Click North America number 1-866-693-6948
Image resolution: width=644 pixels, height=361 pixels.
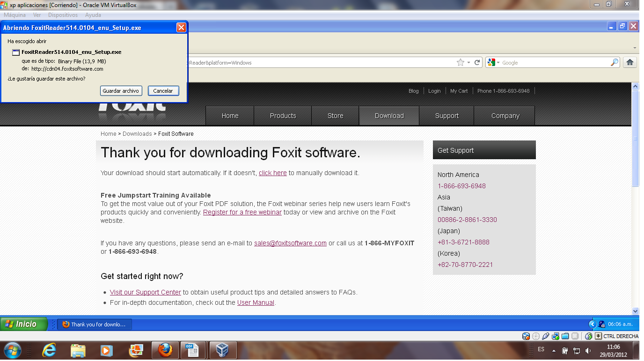461,186
